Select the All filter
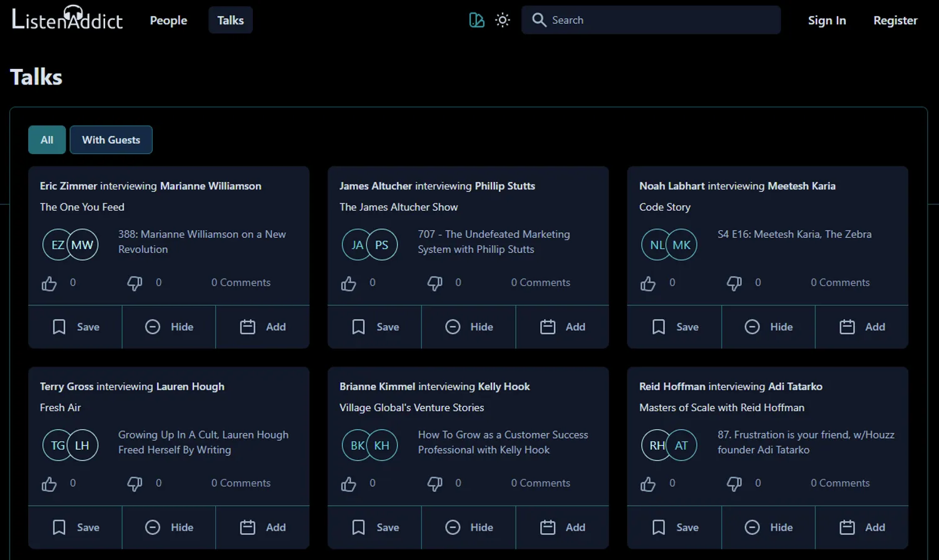The height and width of the screenshot is (560, 939). click(47, 140)
